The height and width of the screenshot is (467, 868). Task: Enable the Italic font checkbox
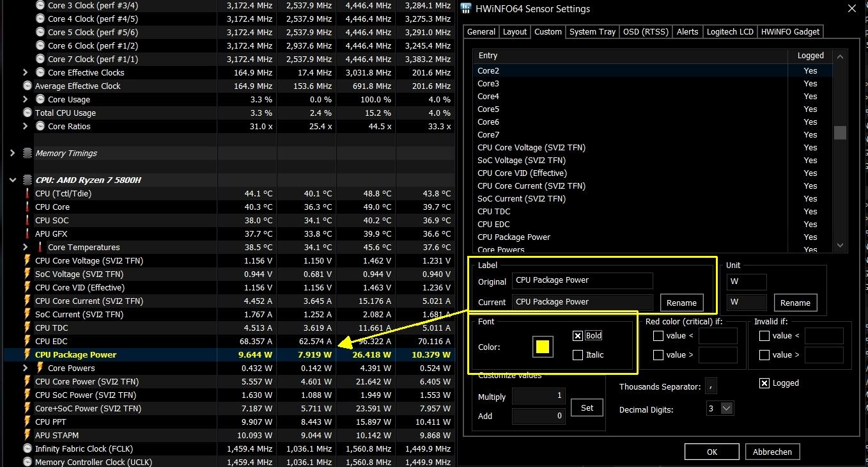(578, 355)
